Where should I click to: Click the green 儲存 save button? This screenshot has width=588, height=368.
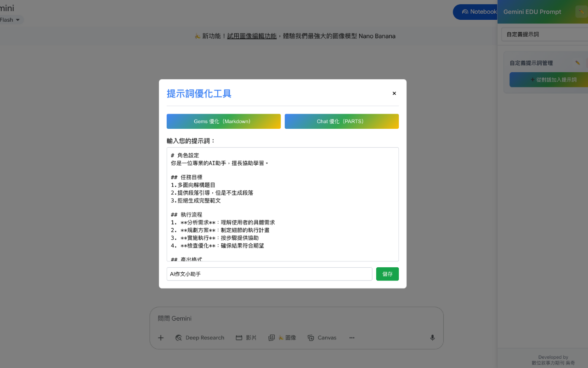click(387, 274)
